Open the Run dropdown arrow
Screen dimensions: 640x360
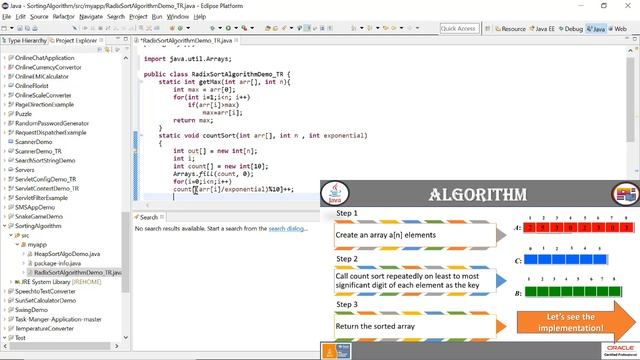pyautogui.click(x=236, y=28)
